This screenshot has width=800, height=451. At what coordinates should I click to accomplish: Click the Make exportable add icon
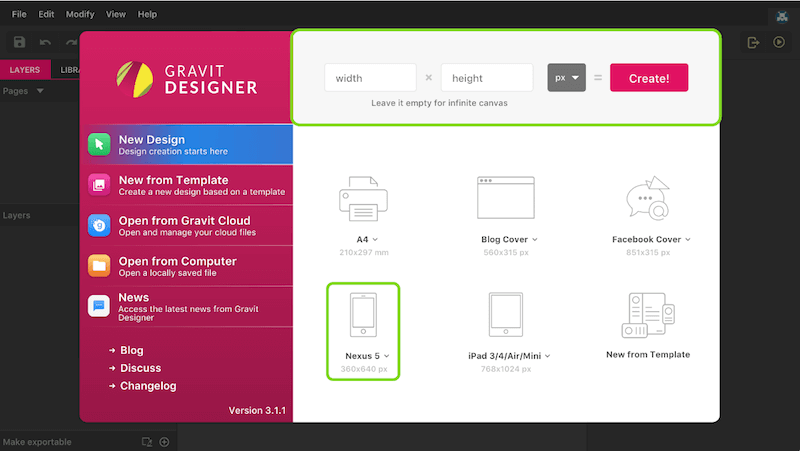click(x=164, y=442)
